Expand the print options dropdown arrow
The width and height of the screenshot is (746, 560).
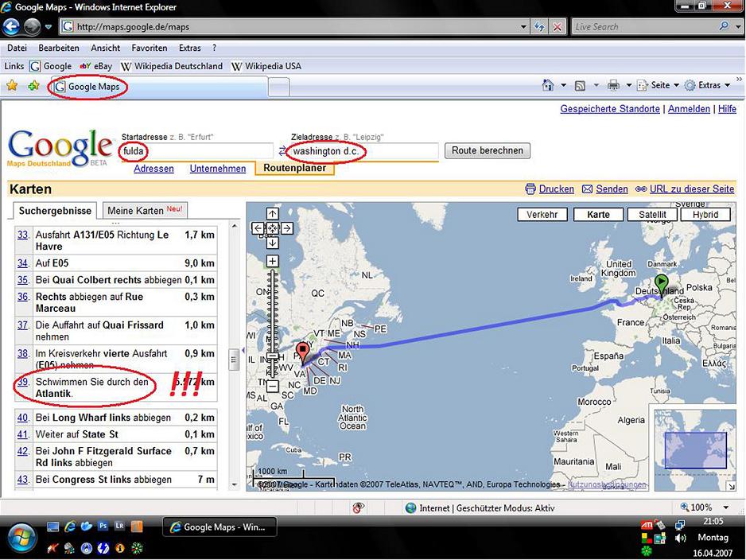(x=628, y=86)
